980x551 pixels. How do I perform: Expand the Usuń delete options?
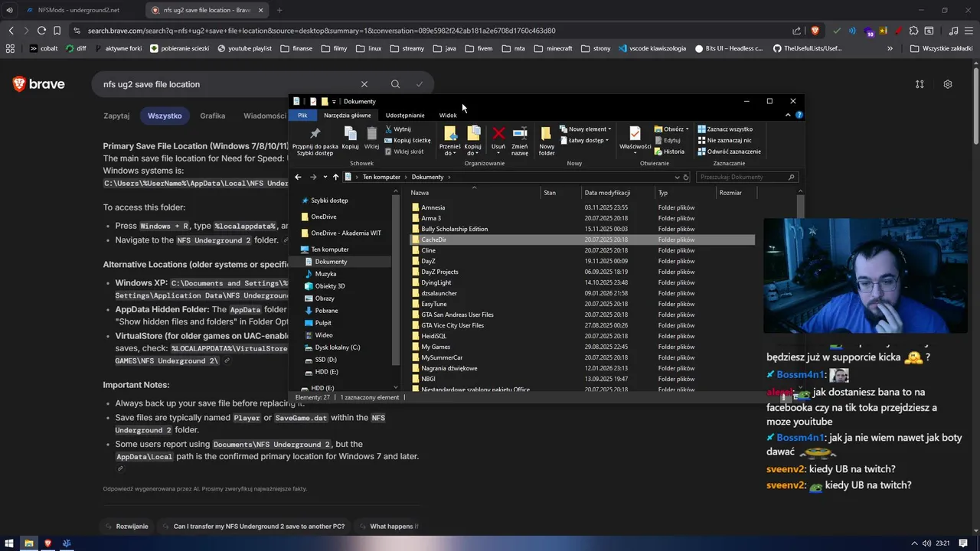pos(498,152)
